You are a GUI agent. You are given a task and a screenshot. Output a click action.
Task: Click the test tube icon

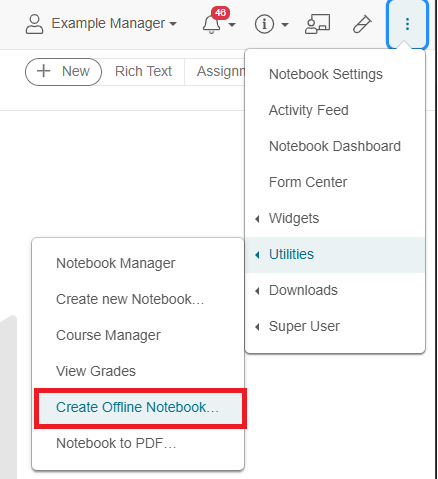tap(362, 24)
